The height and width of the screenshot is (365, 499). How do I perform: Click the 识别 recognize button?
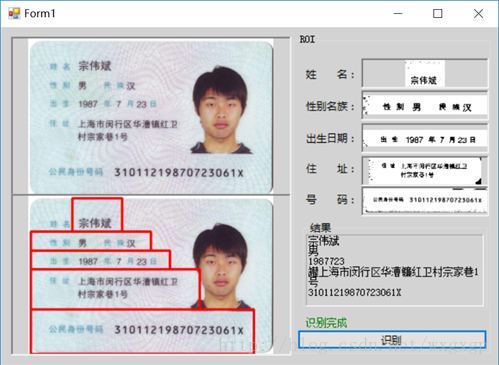(x=392, y=340)
